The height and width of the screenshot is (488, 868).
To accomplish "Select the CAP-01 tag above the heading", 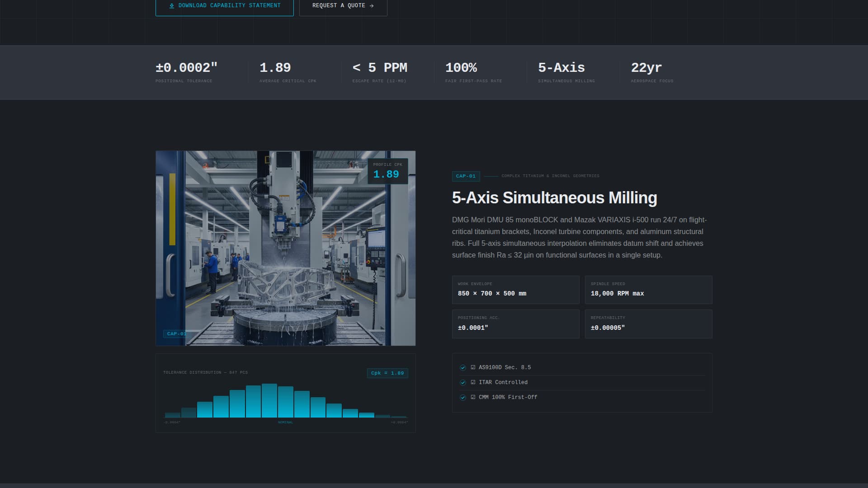I will 466,176.
